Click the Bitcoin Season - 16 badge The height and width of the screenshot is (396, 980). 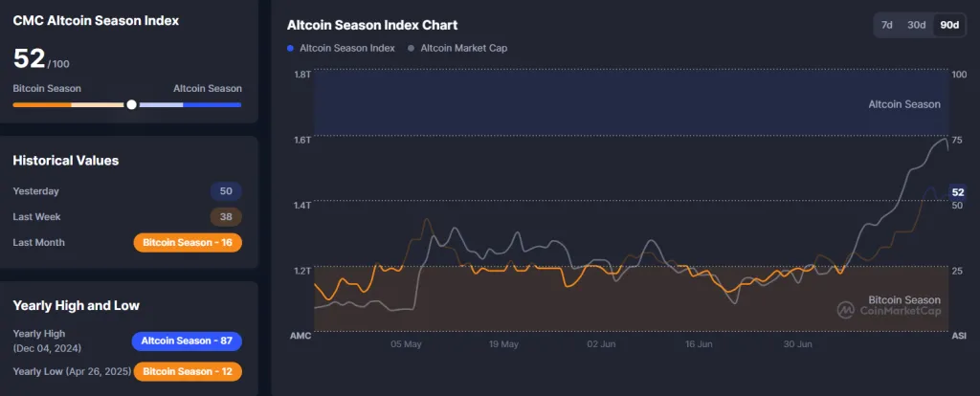tap(188, 242)
